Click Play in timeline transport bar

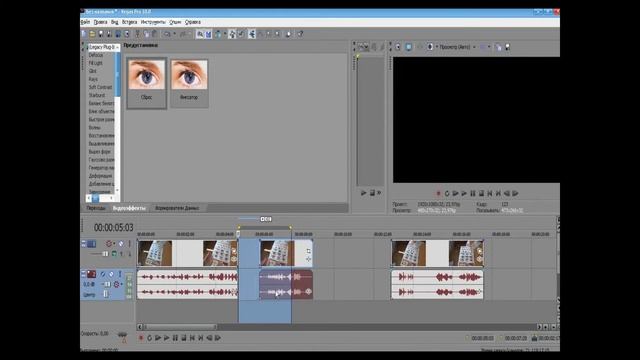167,338
